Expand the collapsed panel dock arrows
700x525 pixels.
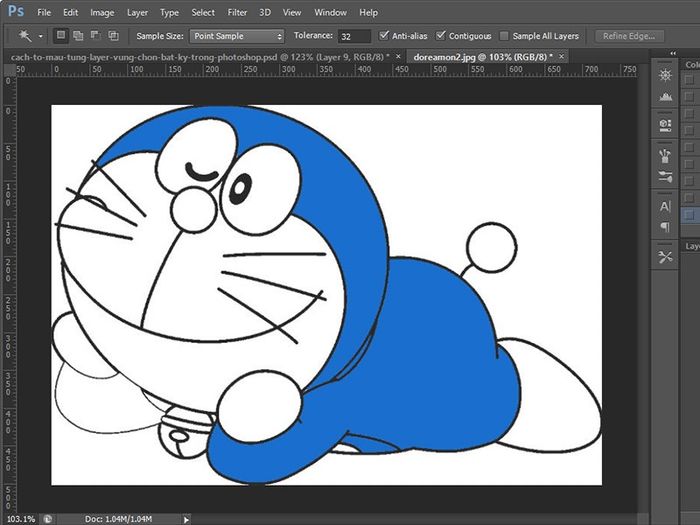point(673,53)
